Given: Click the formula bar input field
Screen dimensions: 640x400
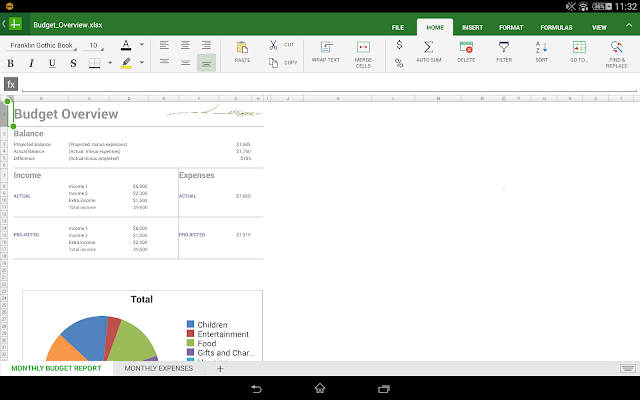Looking at the screenshot, I should click(x=320, y=83).
